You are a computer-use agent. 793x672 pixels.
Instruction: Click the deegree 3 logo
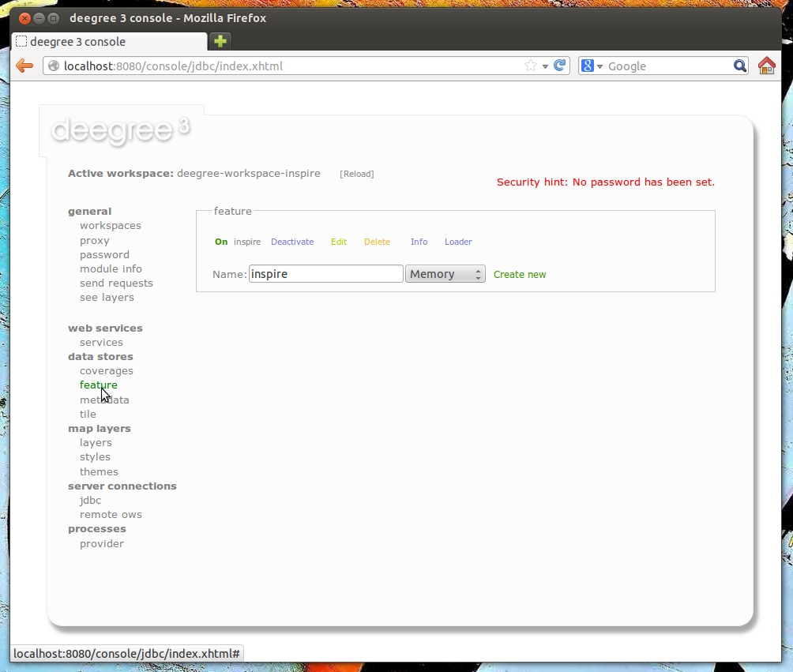coord(120,130)
